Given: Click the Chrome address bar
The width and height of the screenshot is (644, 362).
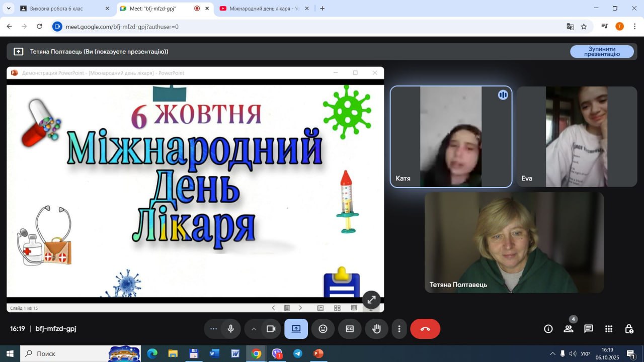Looking at the screenshot, I should [x=302, y=27].
